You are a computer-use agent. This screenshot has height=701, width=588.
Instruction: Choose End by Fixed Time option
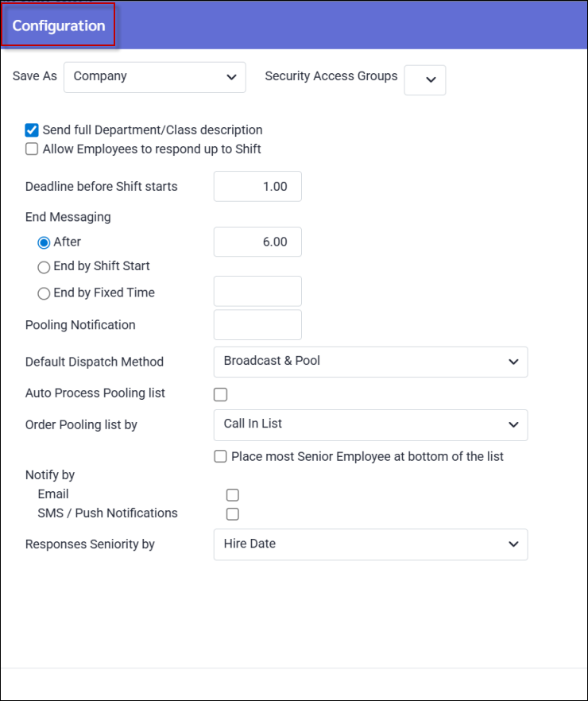(44, 292)
